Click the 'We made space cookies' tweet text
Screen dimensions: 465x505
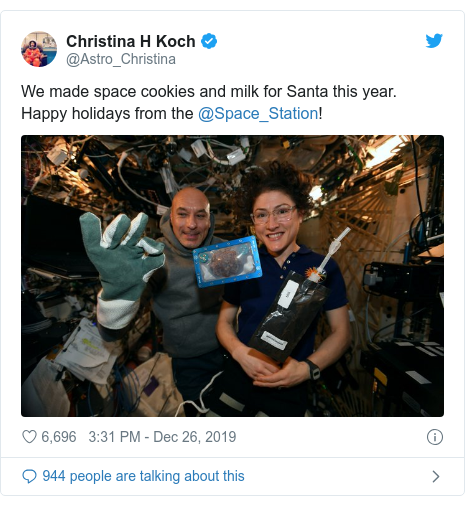point(209,91)
